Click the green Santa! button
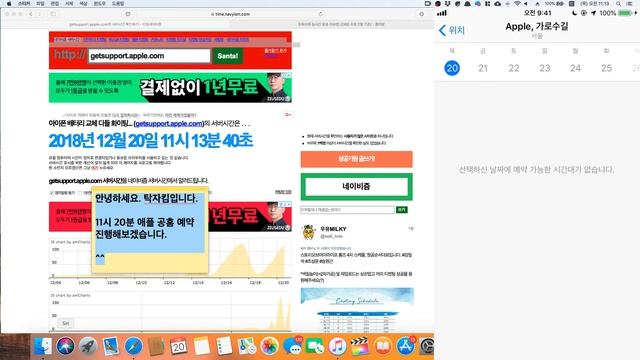This screenshot has height=360, width=640. click(228, 56)
